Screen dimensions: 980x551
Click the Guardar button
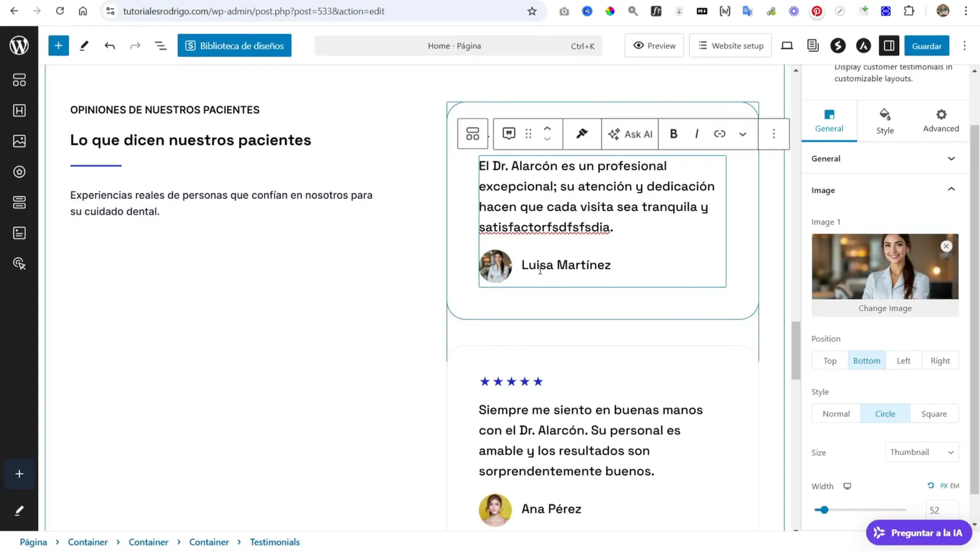click(927, 45)
